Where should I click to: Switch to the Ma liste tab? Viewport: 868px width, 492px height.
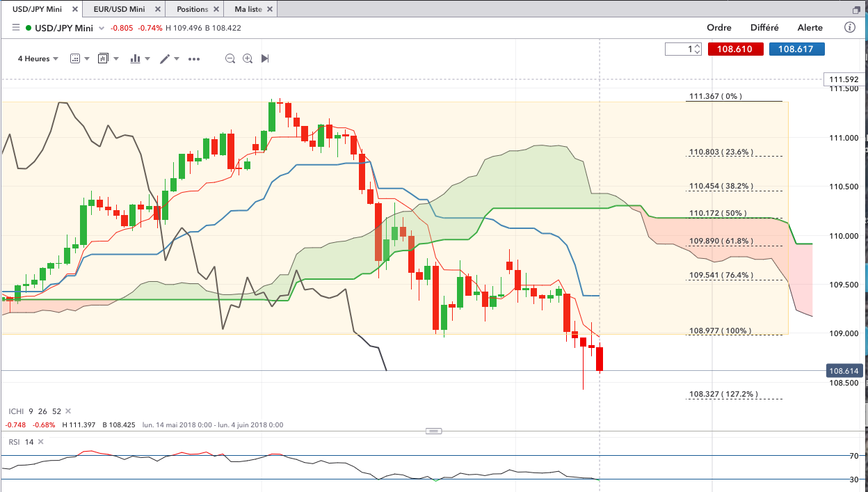248,9
